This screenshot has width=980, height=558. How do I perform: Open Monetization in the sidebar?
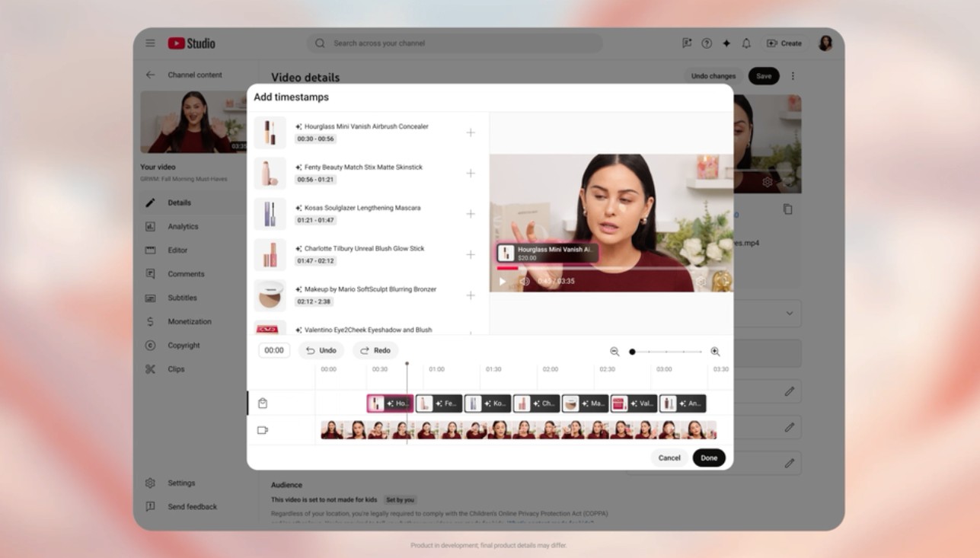click(x=189, y=322)
